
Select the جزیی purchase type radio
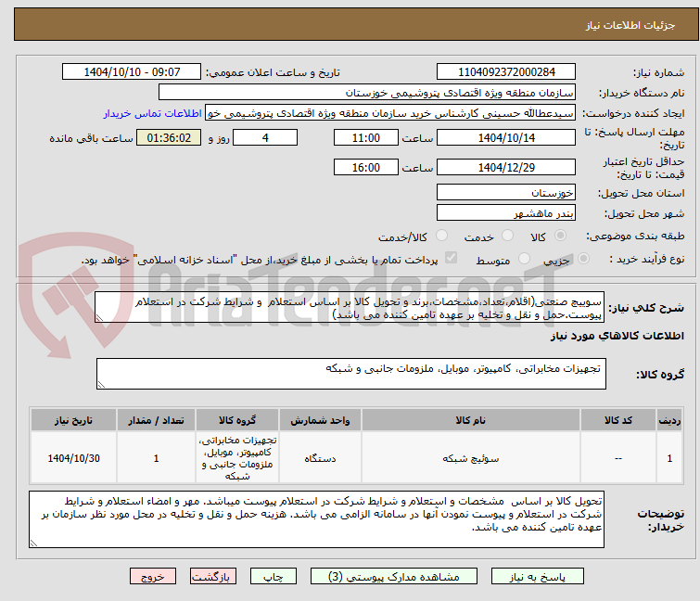coord(583,259)
